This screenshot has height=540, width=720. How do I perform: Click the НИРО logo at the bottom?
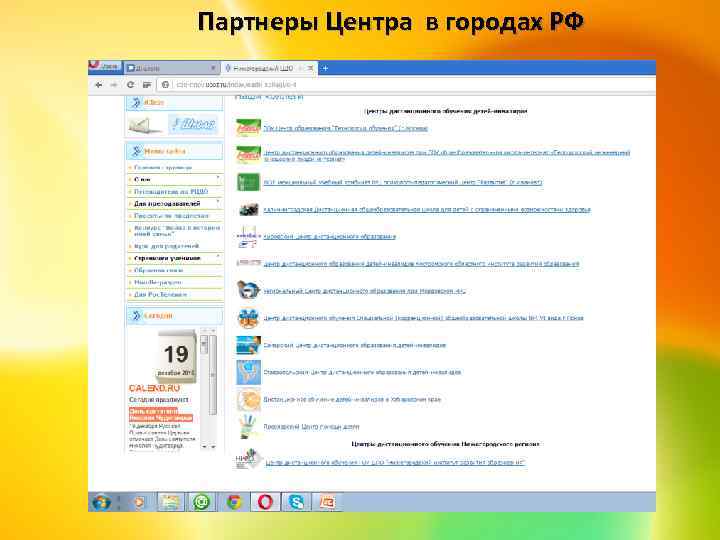(x=248, y=459)
